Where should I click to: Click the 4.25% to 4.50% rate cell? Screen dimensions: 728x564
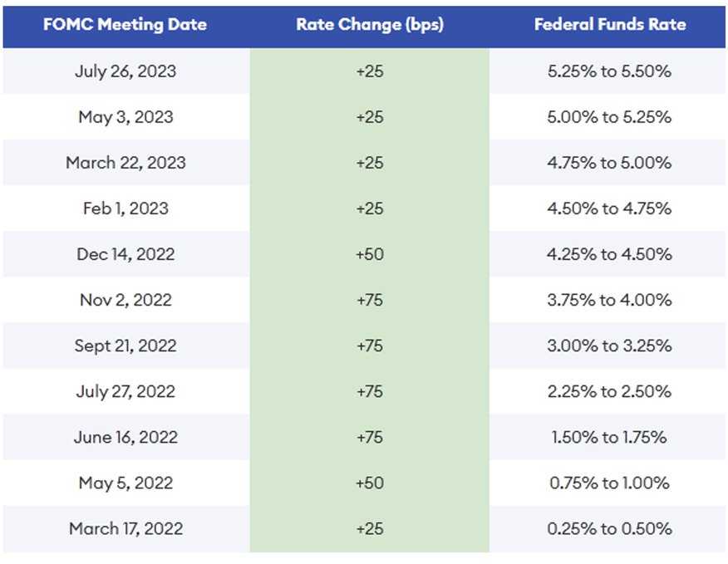point(609,254)
